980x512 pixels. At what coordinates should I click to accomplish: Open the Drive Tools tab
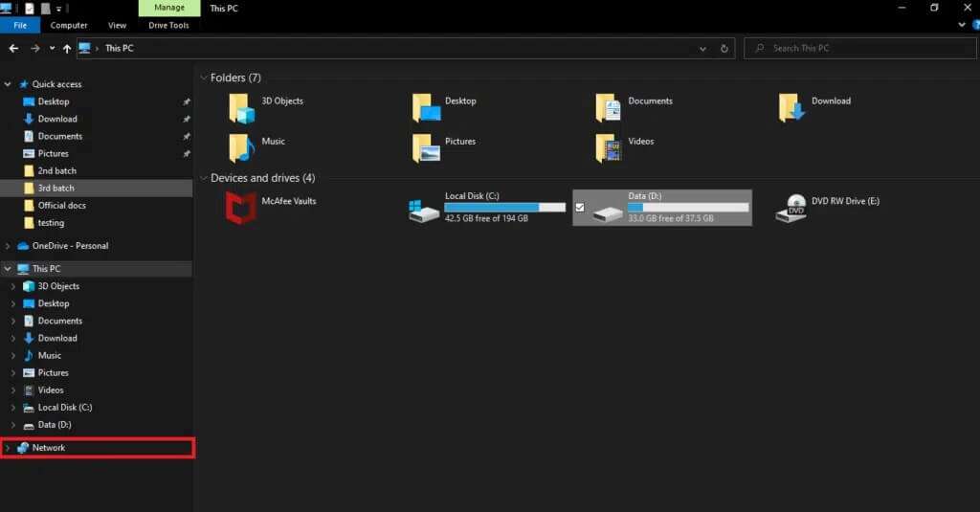point(168,25)
